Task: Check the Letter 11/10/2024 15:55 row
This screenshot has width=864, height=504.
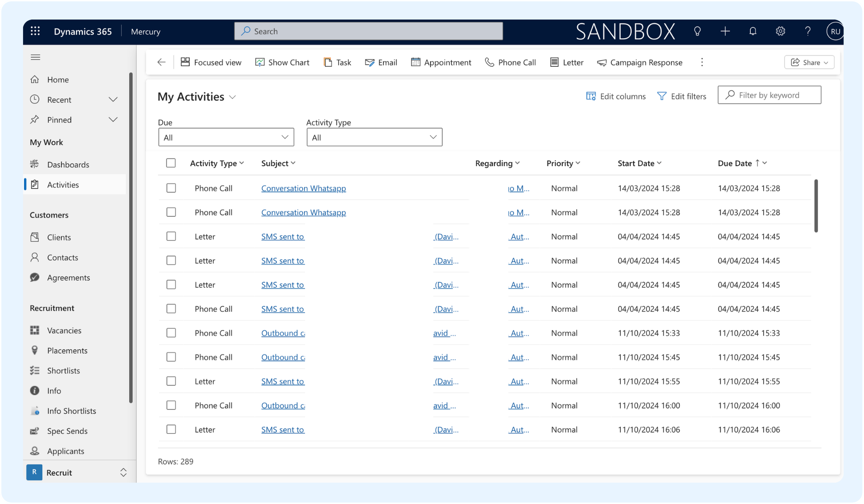Action: click(171, 381)
